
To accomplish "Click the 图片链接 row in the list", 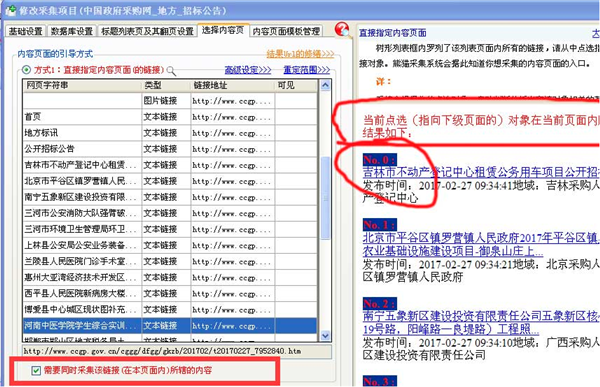I will [x=170, y=101].
